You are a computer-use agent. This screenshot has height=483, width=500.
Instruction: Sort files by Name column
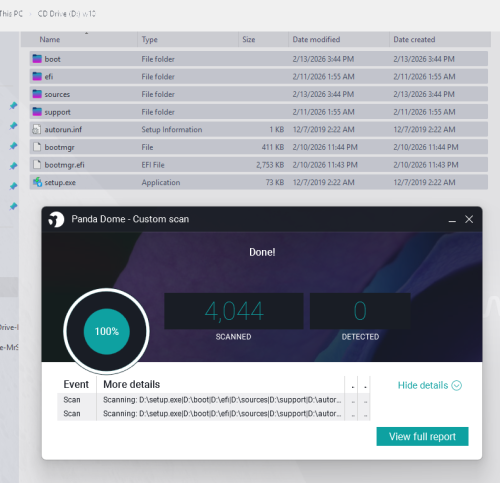[x=79, y=39]
